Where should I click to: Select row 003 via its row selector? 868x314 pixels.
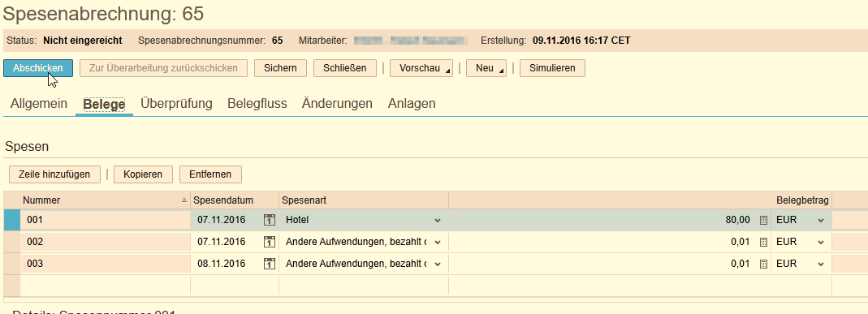coord(11,264)
